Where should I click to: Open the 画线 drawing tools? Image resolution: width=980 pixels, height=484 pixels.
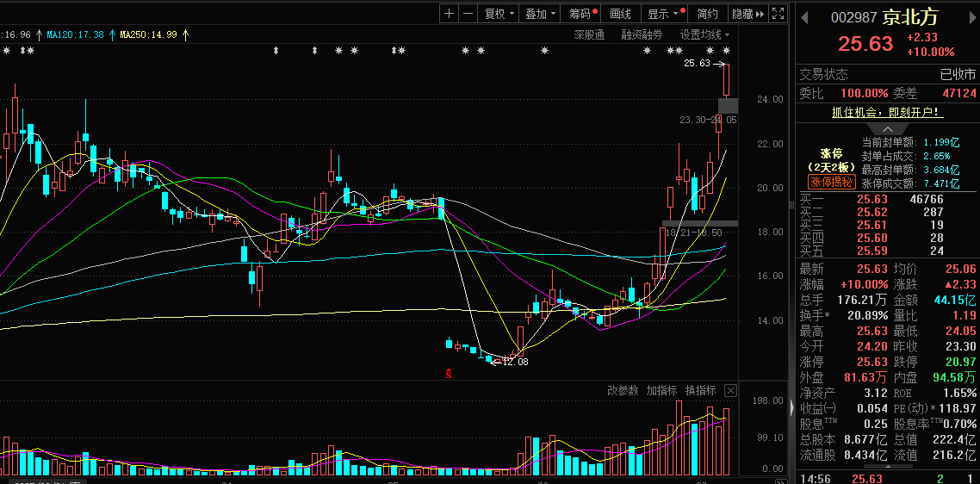pyautogui.click(x=621, y=14)
